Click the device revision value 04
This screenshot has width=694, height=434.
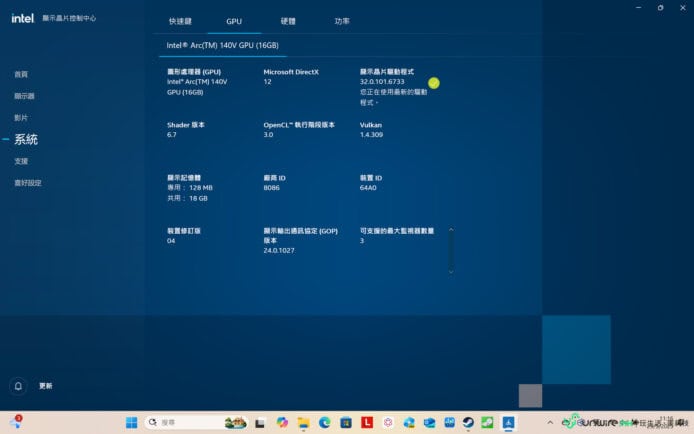tap(171, 241)
